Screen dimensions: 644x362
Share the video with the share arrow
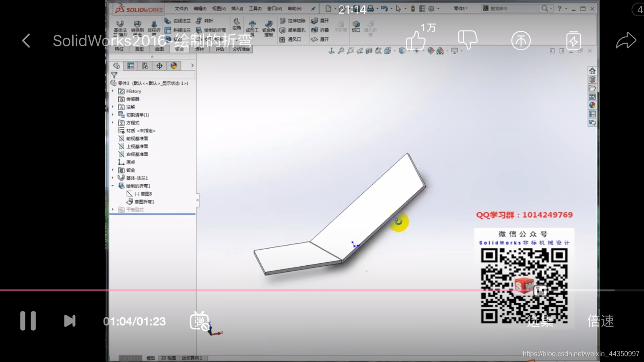coord(626,40)
